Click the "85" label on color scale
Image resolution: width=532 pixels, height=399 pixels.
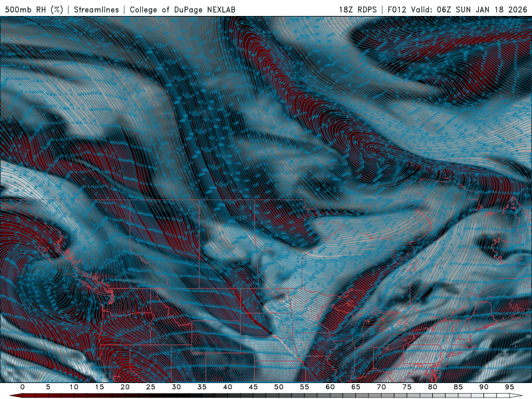click(458, 387)
